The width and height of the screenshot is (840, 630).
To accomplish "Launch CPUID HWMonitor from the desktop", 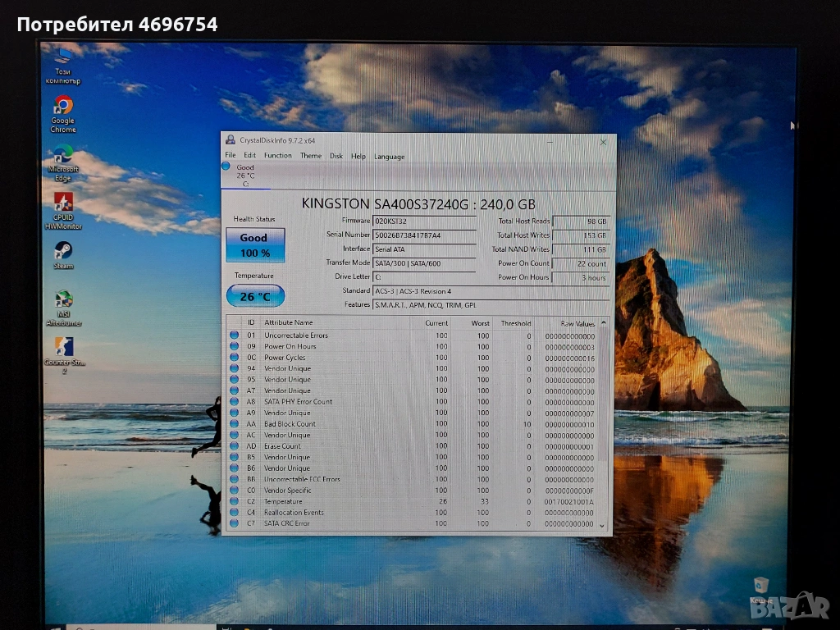I will point(63,203).
